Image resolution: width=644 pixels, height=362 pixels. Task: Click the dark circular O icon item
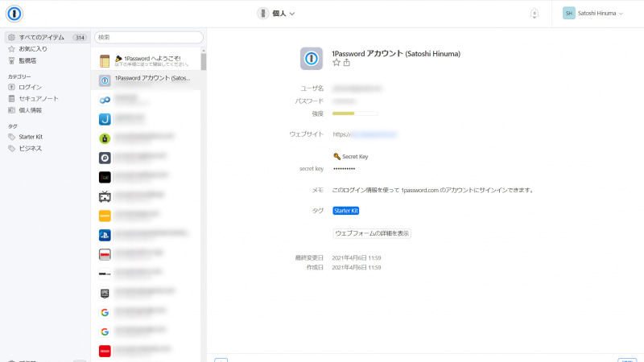(x=105, y=158)
